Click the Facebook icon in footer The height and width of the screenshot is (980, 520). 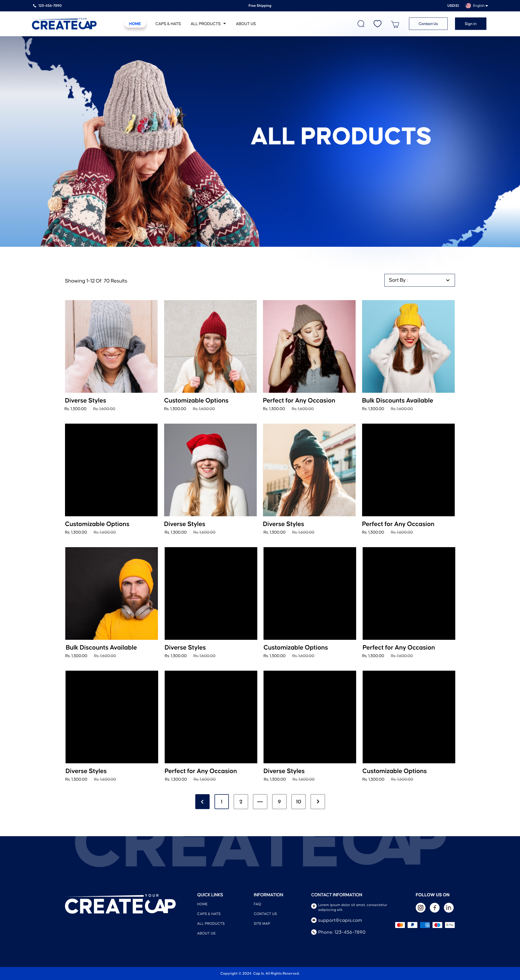point(434,907)
